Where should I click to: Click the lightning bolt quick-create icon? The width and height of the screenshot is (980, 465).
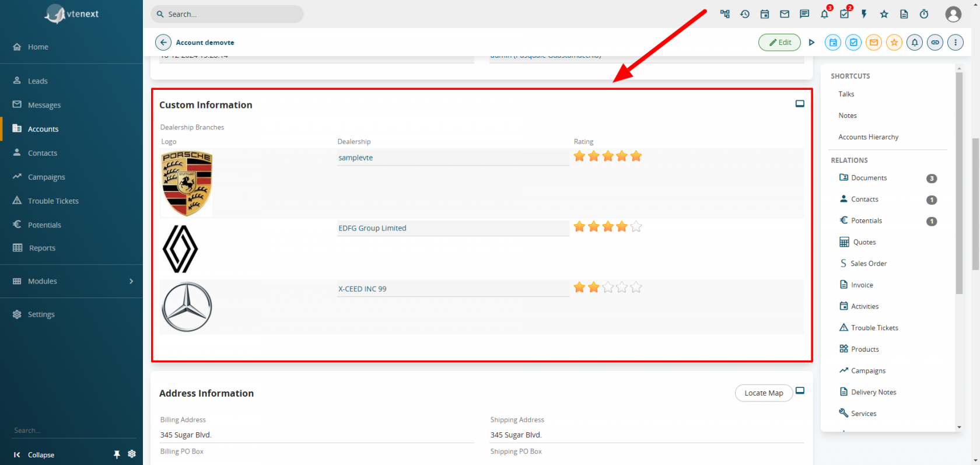864,14
